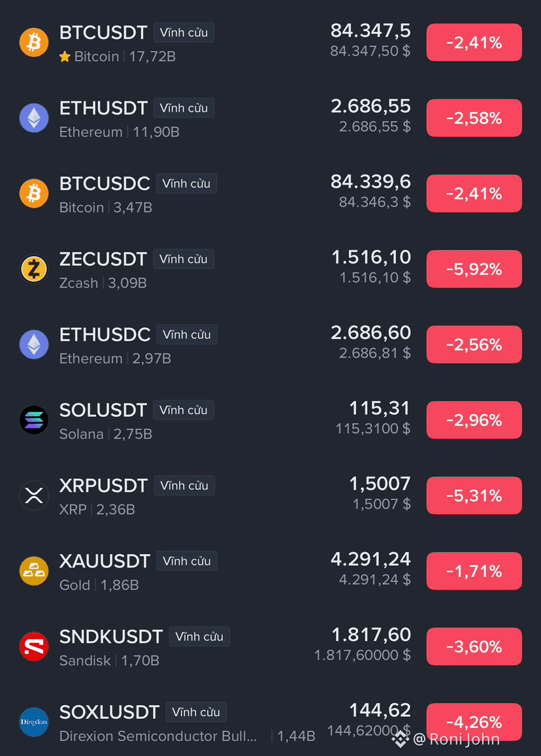This screenshot has width=541, height=756.
Task: Click the -5,92% change badge for ZECUSDT
Action: (x=474, y=269)
